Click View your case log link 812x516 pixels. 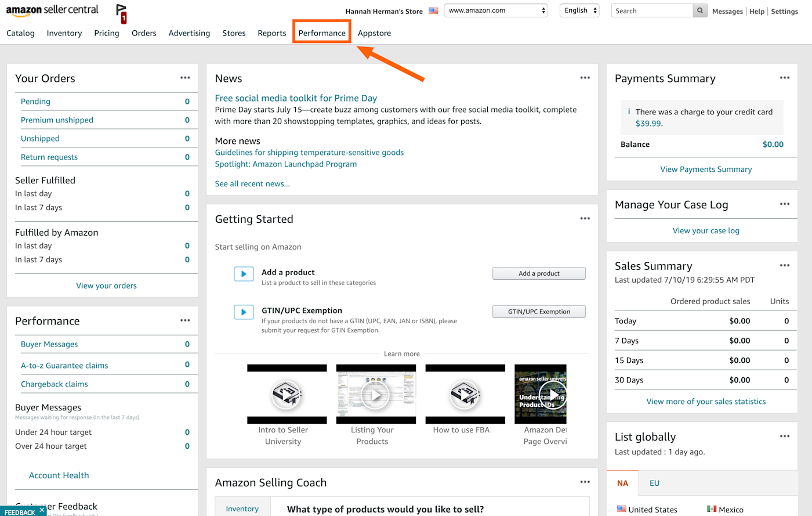(x=706, y=231)
